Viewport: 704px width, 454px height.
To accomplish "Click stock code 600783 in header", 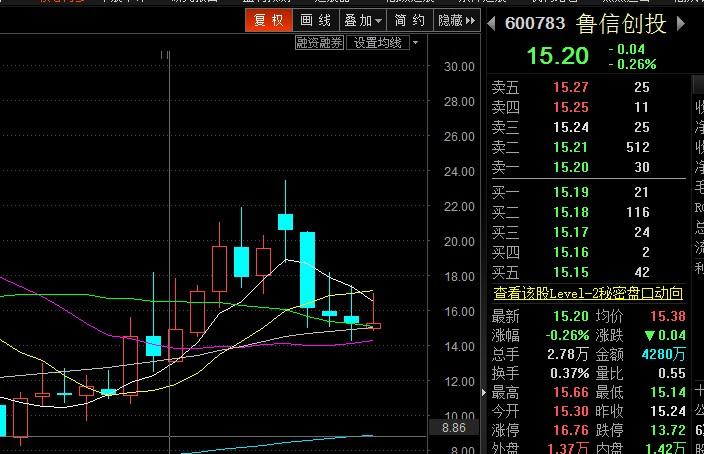I will [535, 23].
